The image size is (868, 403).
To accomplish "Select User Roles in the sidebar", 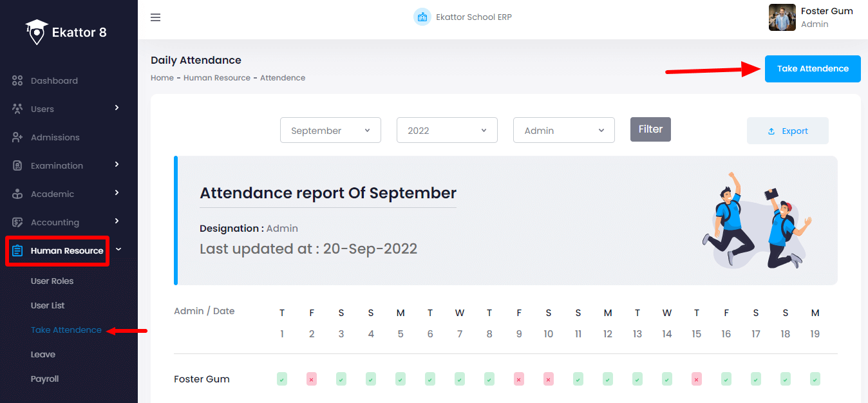I will click(x=52, y=281).
